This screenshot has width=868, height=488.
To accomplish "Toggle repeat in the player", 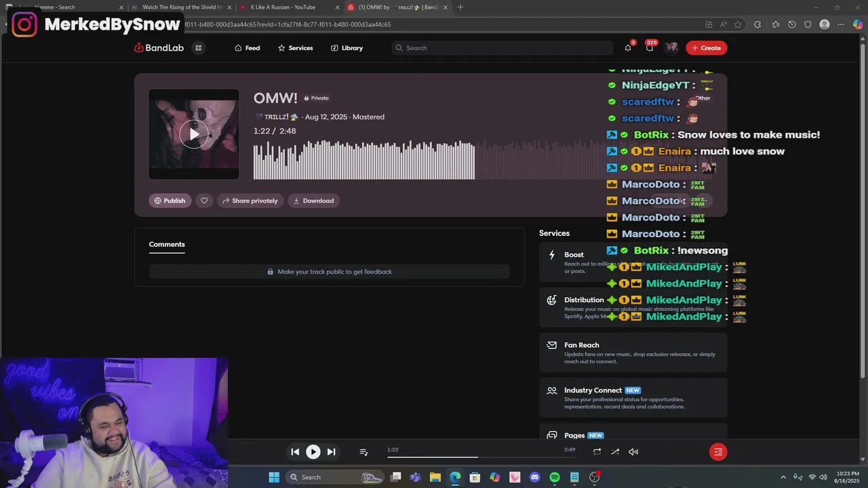I will pyautogui.click(x=597, y=452).
